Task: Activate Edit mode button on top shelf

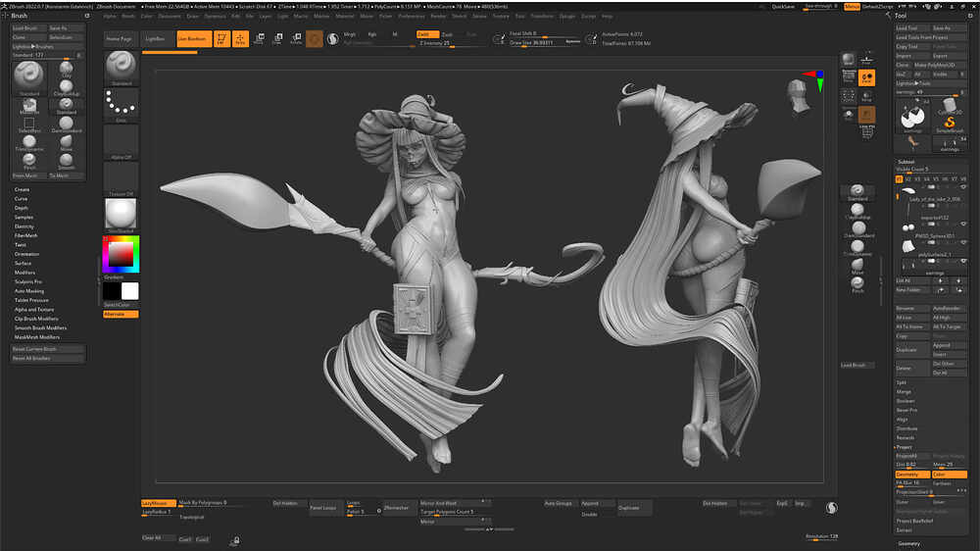Action: click(x=221, y=39)
